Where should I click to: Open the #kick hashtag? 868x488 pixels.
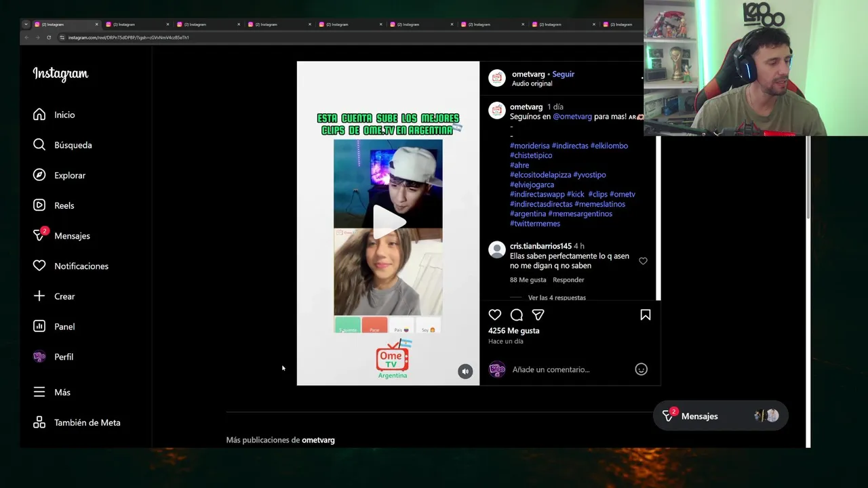tap(575, 195)
